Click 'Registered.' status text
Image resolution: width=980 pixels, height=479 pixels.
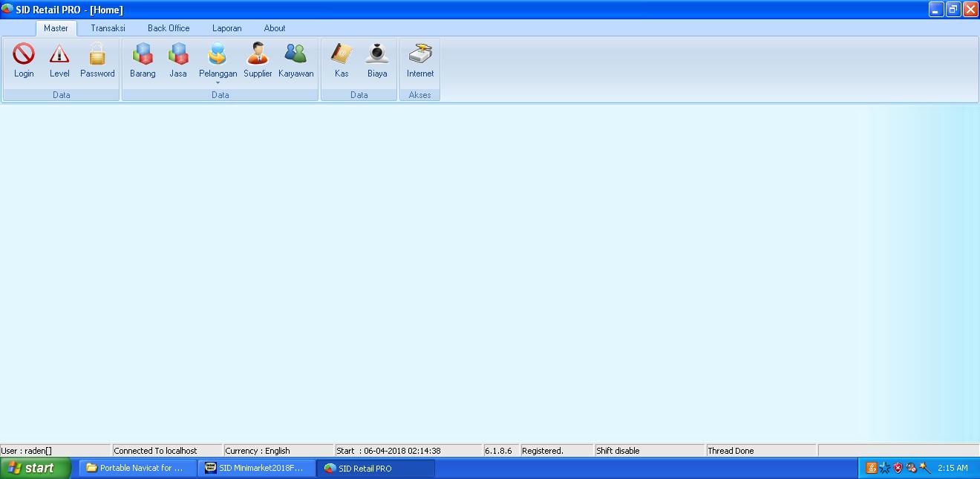[x=543, y=451]
